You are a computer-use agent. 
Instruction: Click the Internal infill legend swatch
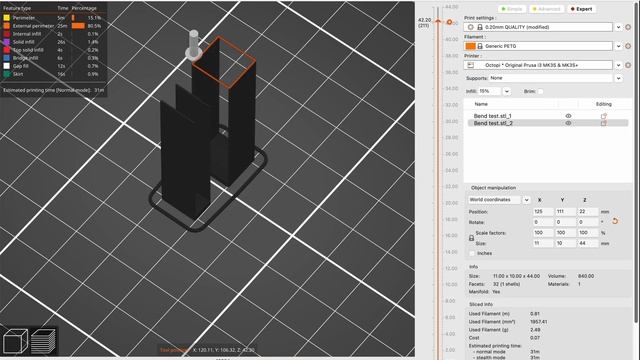[x=7, y=34]
